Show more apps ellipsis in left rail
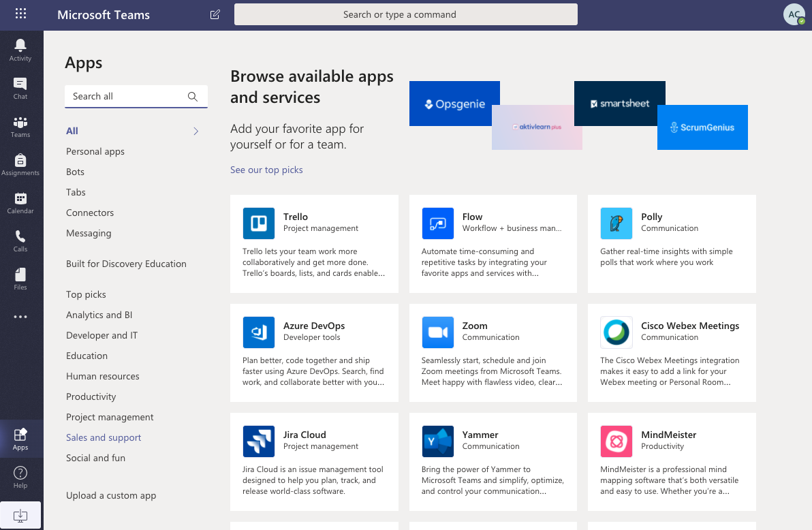The image size is (812, 530). 20,317
